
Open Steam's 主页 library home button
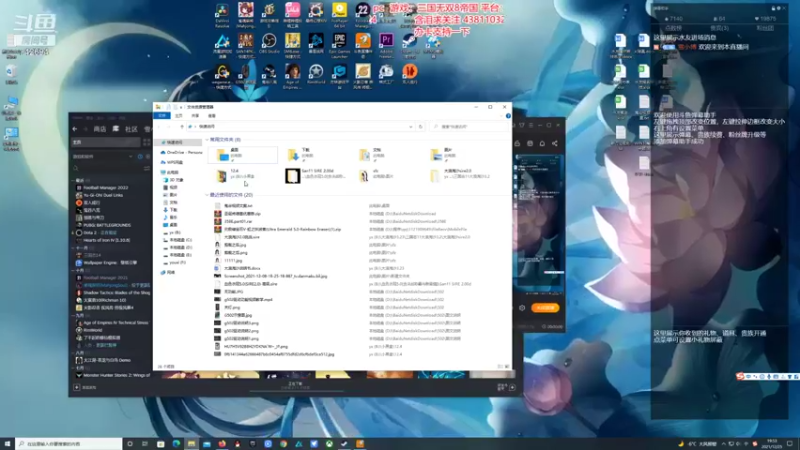[106, 142]
